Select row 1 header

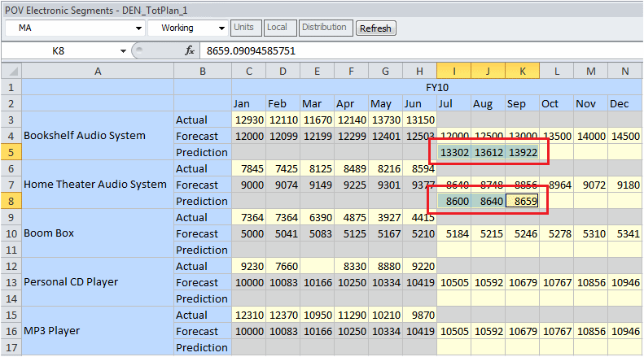11,87
